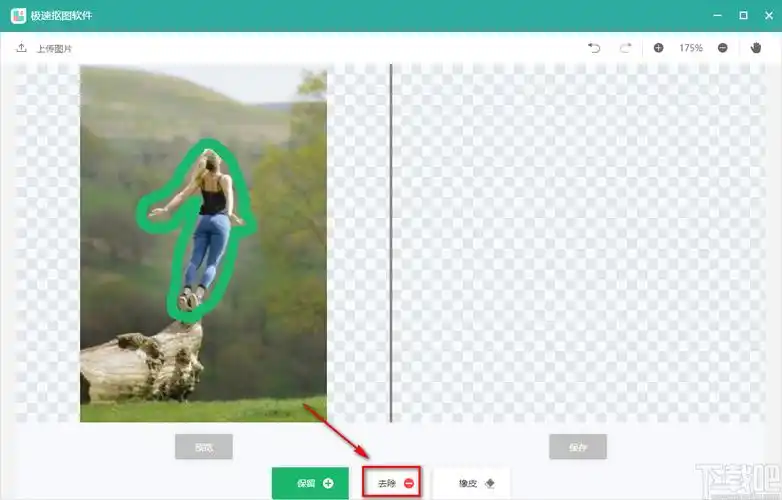Zoom in with the plus icon

(x=658, y=48)
